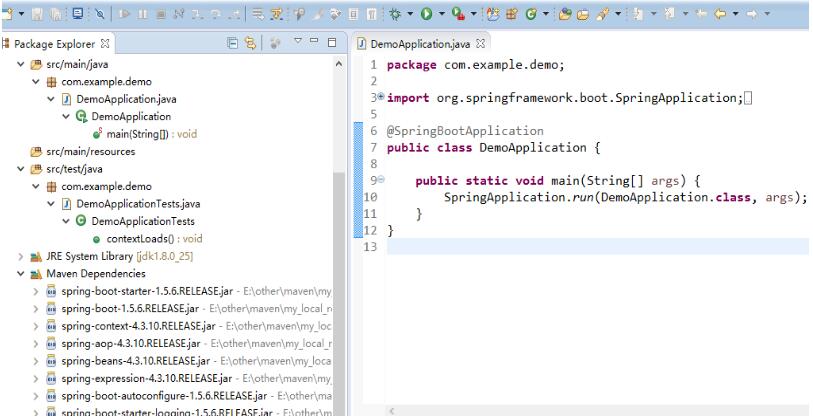Screen dimensions: 813x419
Task: Collapse the DemoApplication class node
Action: click(x=66, y=117)
